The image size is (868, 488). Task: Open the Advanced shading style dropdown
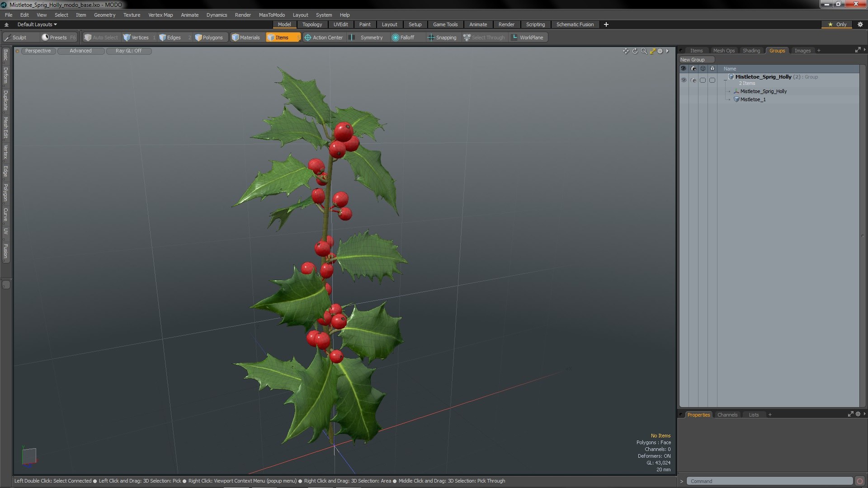coord(80,51)
